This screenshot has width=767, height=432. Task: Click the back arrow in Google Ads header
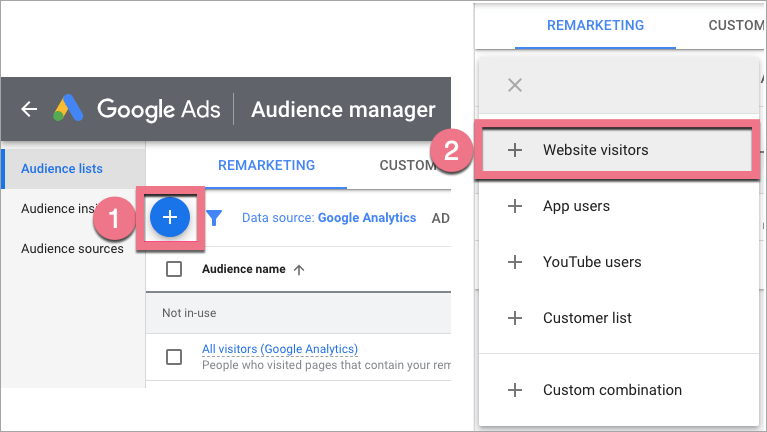click(29, 109)
